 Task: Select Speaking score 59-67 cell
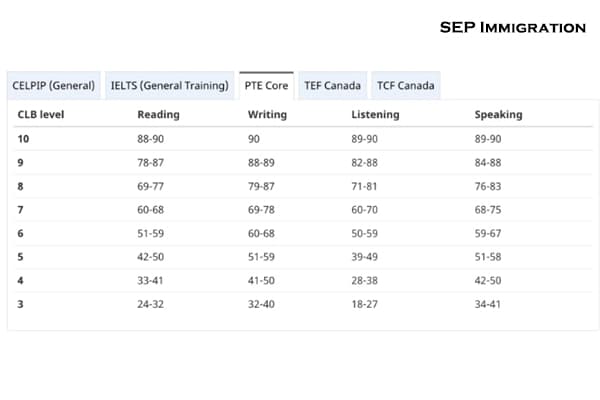488,233
